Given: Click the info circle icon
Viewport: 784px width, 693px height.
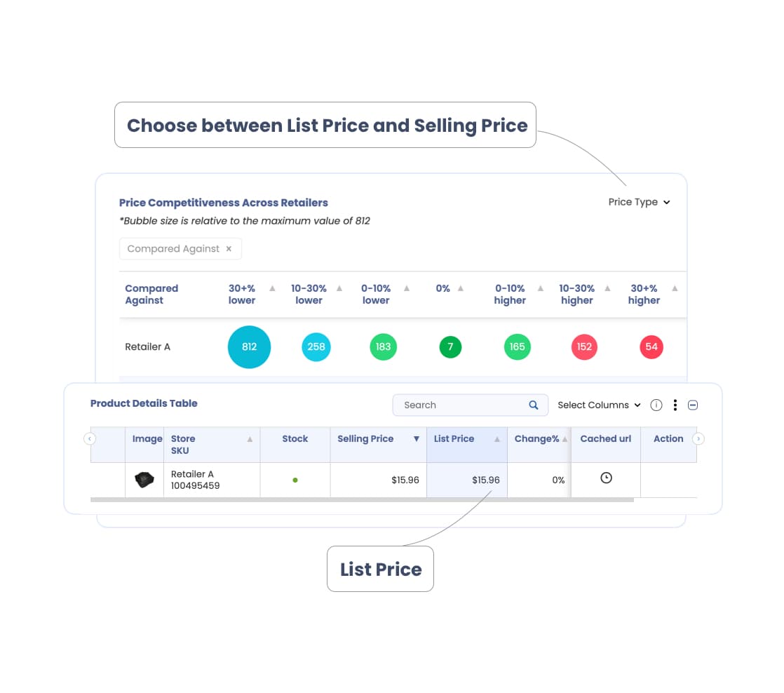Looking at the screenshot, I should [656, 405].
